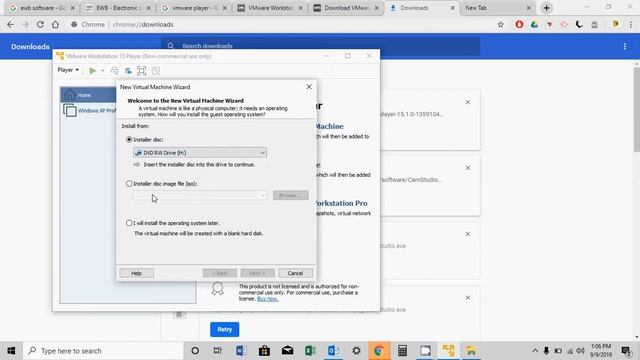Remove the CamStudio software download entry
This screenshot has height=360, width=640.
click(x=468, y=168)
